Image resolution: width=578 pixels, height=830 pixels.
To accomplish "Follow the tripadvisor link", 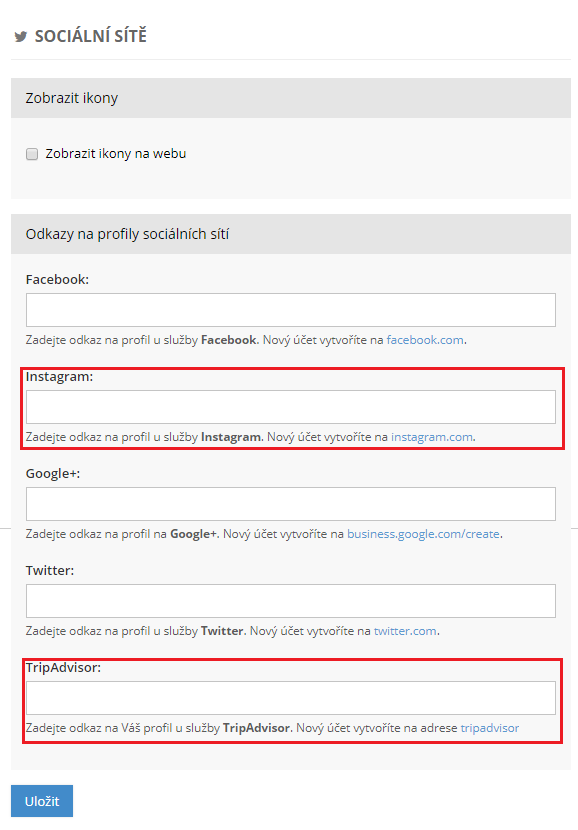I will [490, 728].
